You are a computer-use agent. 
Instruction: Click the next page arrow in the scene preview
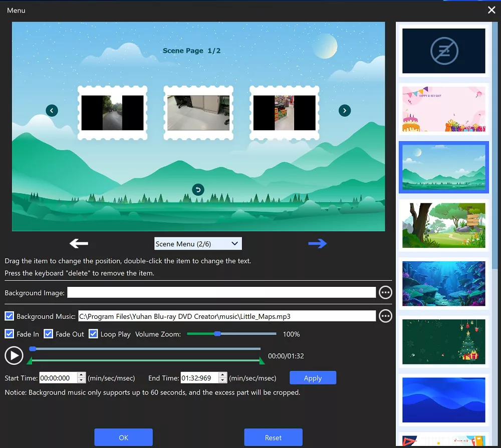pos(345,111)
